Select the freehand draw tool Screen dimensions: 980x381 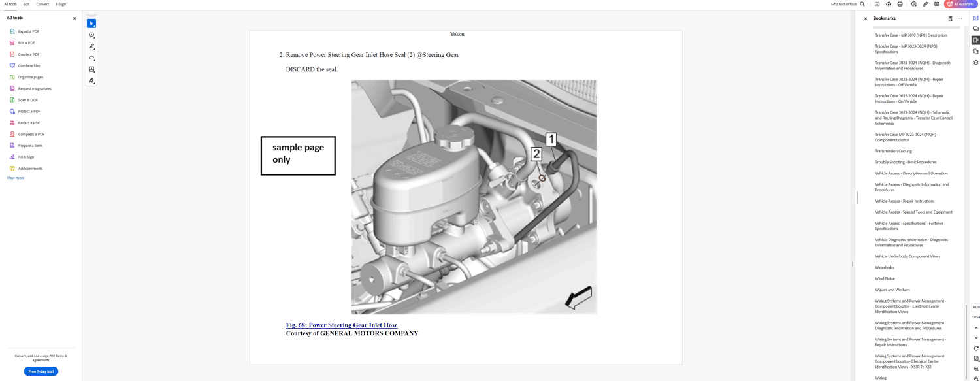click(91, 58)
